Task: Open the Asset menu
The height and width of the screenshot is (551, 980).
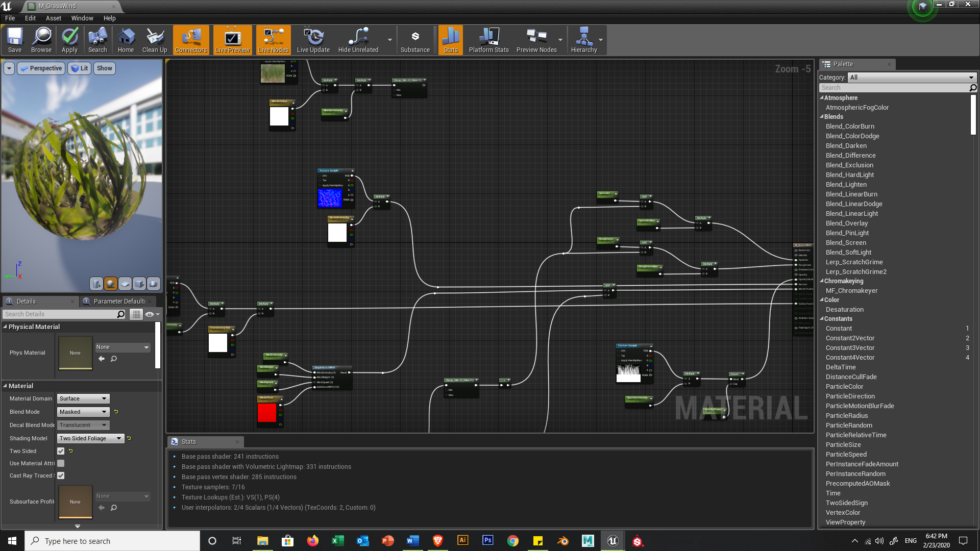Action: point(53,18)
